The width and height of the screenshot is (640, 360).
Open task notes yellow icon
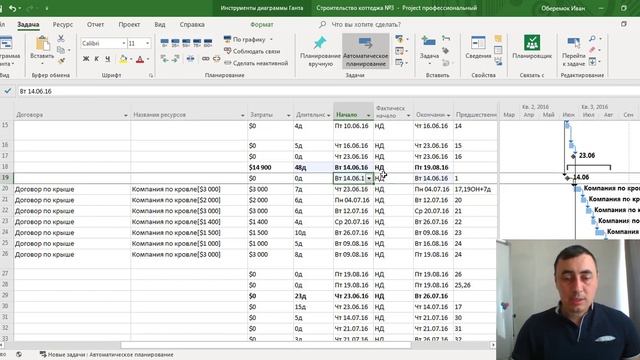click(498, 39)
